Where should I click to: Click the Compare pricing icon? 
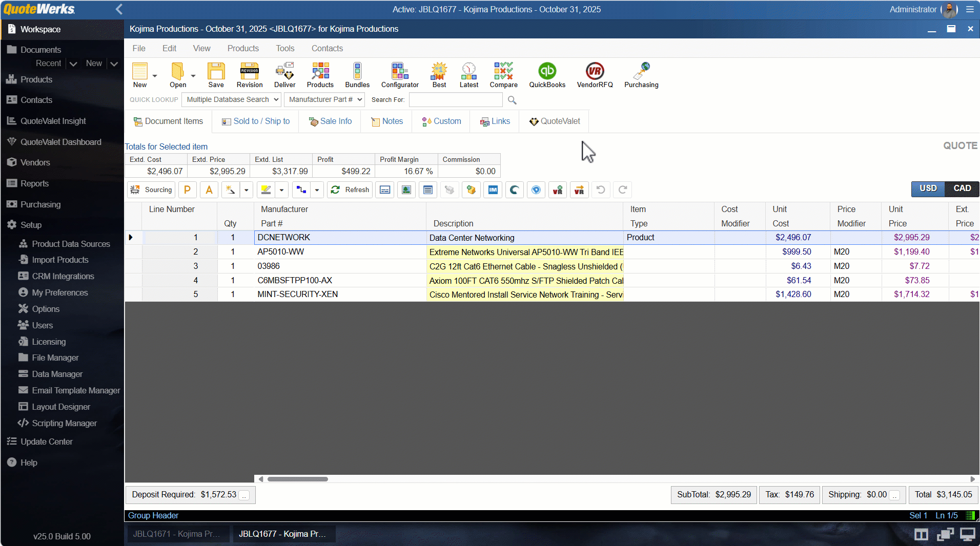pos(503,75)
